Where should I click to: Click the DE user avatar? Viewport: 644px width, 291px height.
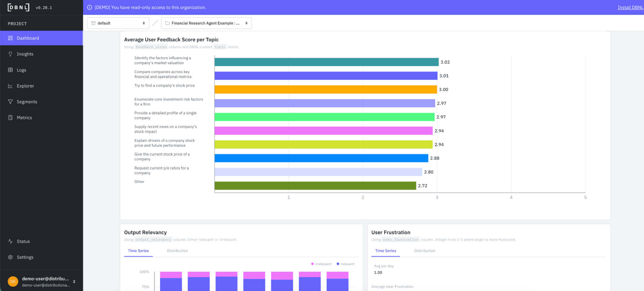pos(13,282)
